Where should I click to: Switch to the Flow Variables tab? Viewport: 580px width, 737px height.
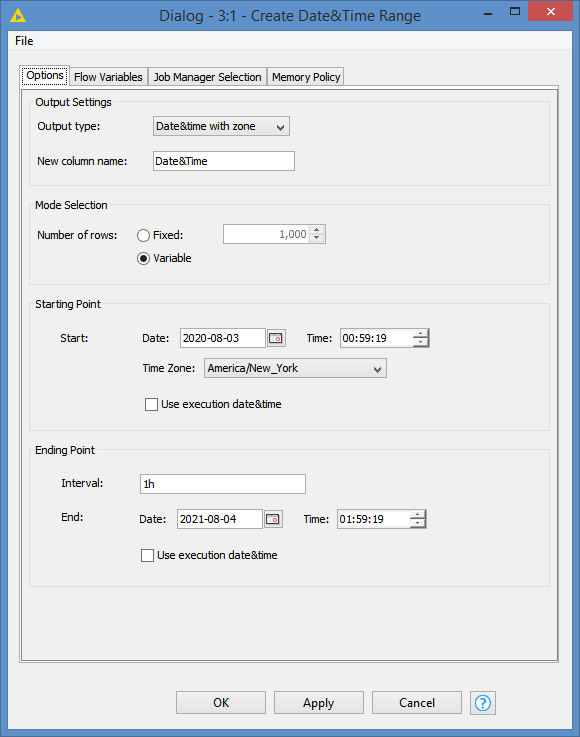[108, 77]
